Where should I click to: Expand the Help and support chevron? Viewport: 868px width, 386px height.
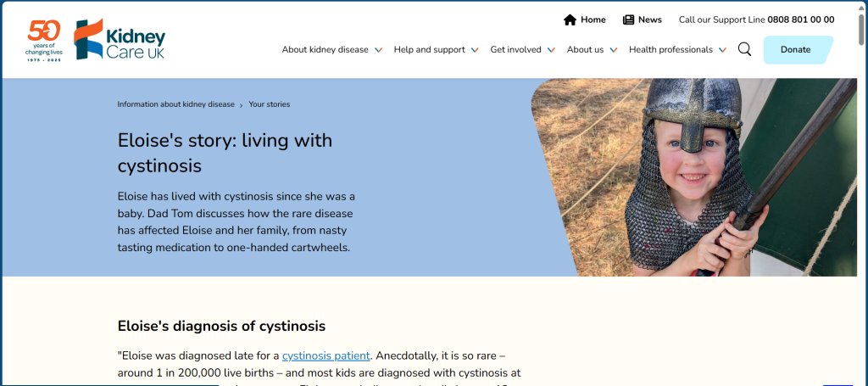pyautogui.click(x=475, y=50)
